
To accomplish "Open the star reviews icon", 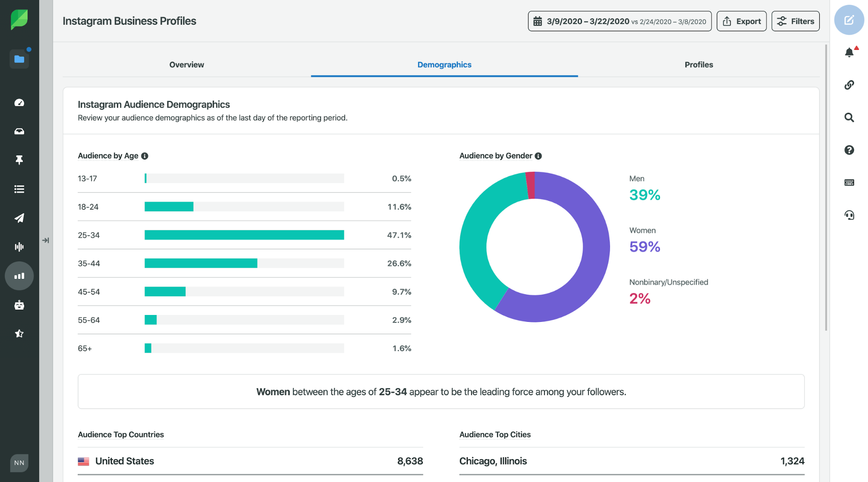I will [x=19, y=334].
